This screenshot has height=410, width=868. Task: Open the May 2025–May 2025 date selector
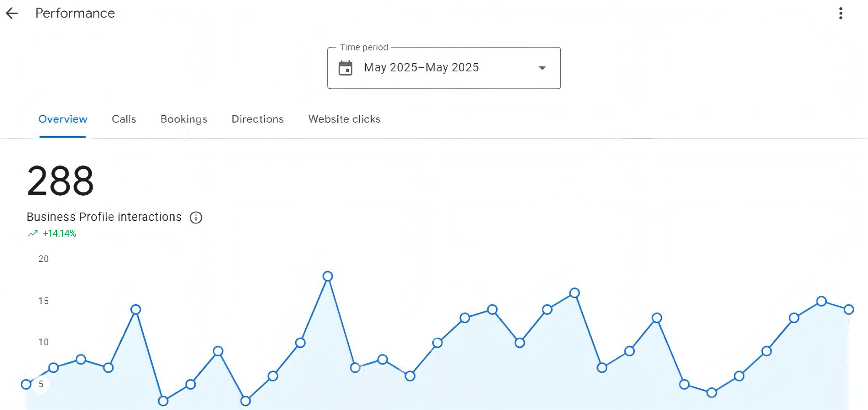[421, 68]
